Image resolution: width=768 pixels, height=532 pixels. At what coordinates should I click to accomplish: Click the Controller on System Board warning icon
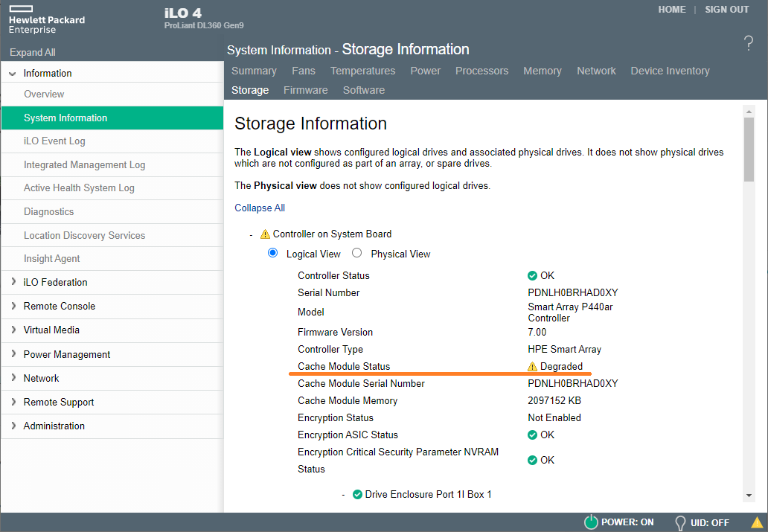265,234
